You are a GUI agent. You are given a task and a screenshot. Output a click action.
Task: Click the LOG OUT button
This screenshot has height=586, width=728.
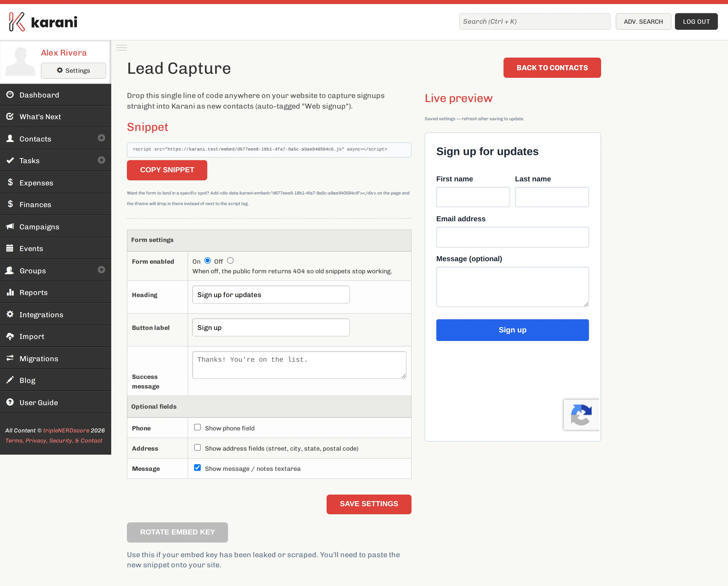point(696,22)
